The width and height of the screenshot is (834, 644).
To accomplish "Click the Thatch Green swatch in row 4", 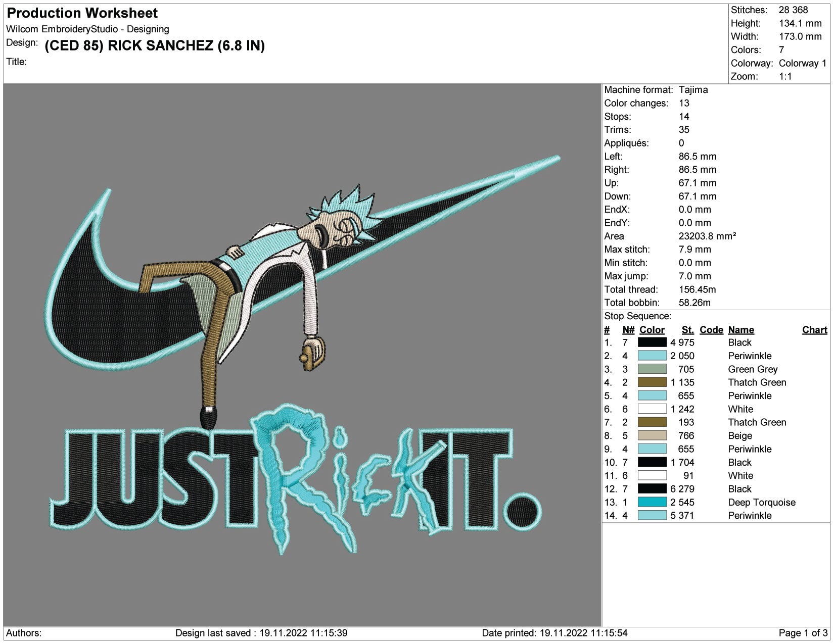I will [652, 382].
